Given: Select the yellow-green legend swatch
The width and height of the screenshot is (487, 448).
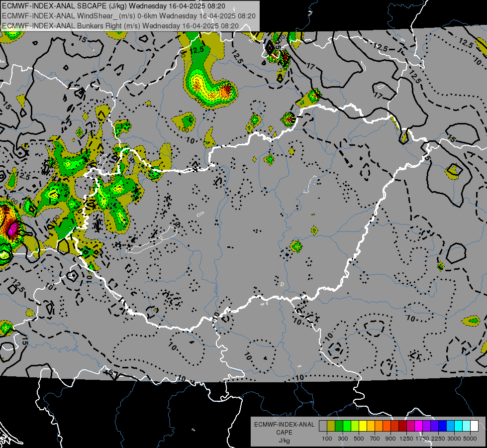Looking at the screenshot, I should click(355, 426).
